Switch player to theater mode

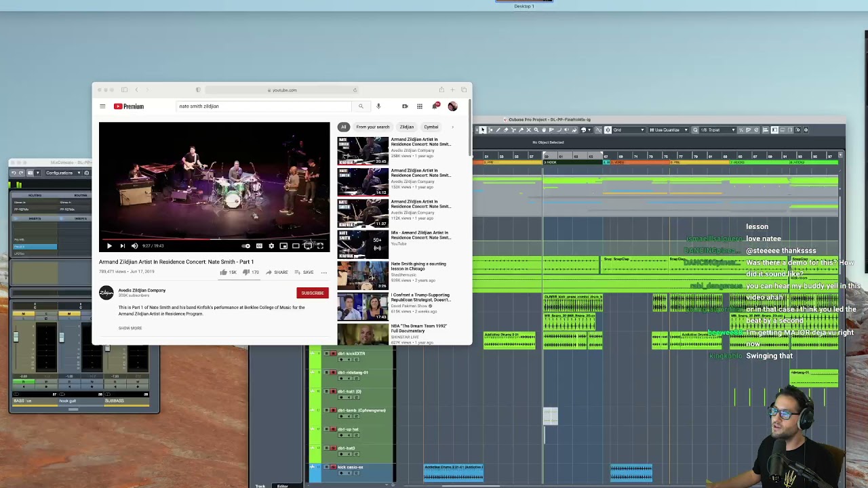point(296,246)
